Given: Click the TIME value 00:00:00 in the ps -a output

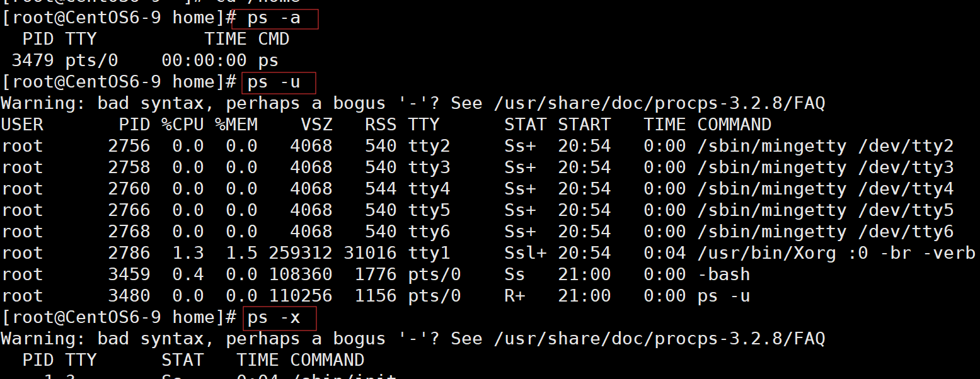Looking at the screenshot, I should tap(204, 61).
